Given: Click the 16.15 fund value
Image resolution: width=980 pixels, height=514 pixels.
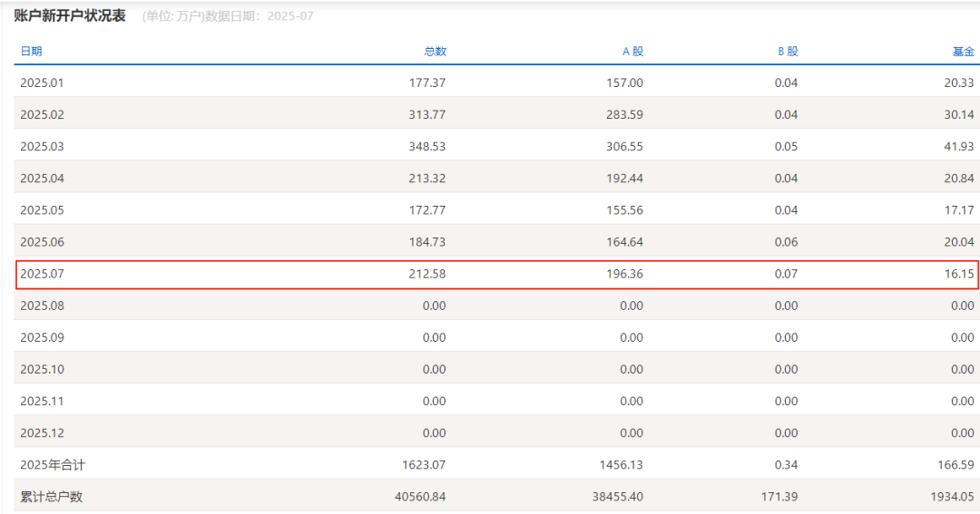Looking at the screenshot, I should pyautogui.click(x=959, y=274).
